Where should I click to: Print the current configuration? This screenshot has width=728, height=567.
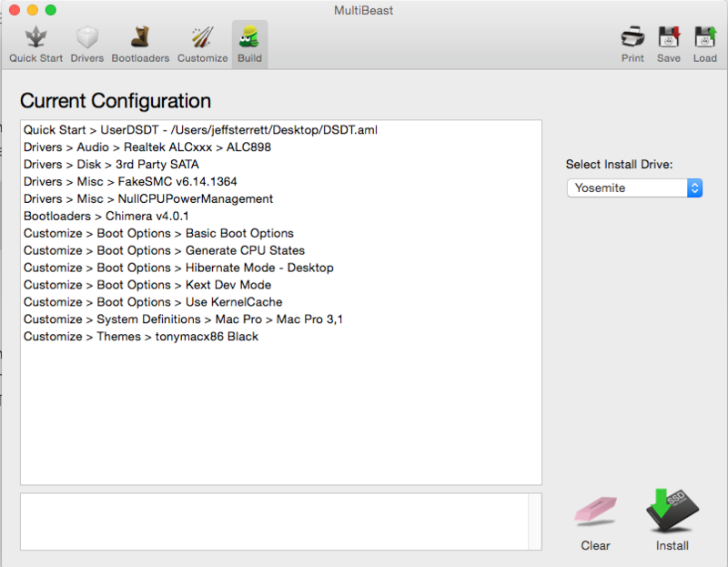tap(632, 45)
